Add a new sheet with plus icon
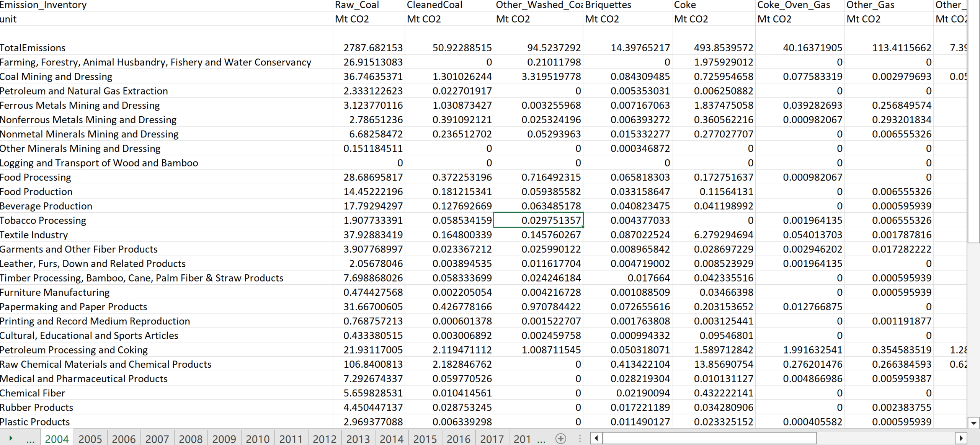980x445 pixels. pos(560,438)
